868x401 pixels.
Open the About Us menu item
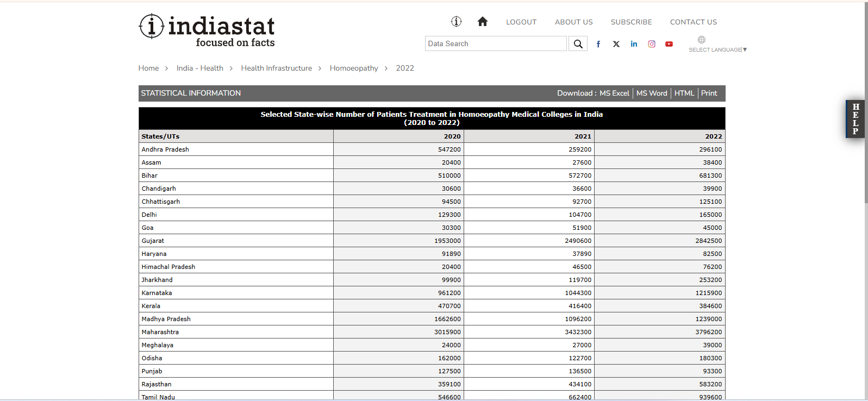[573, 22]
